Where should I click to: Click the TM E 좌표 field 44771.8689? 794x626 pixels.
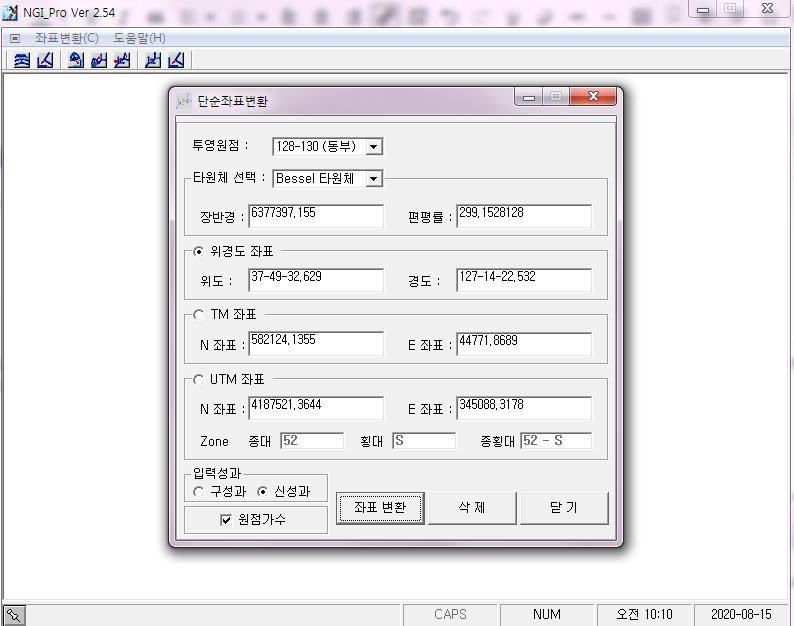coord(524,343)
